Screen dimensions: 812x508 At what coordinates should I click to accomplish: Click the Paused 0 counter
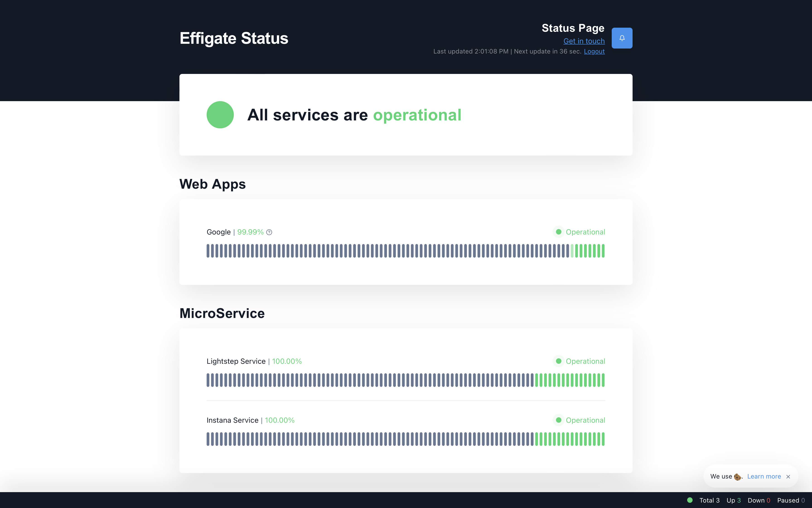point(791,500)
